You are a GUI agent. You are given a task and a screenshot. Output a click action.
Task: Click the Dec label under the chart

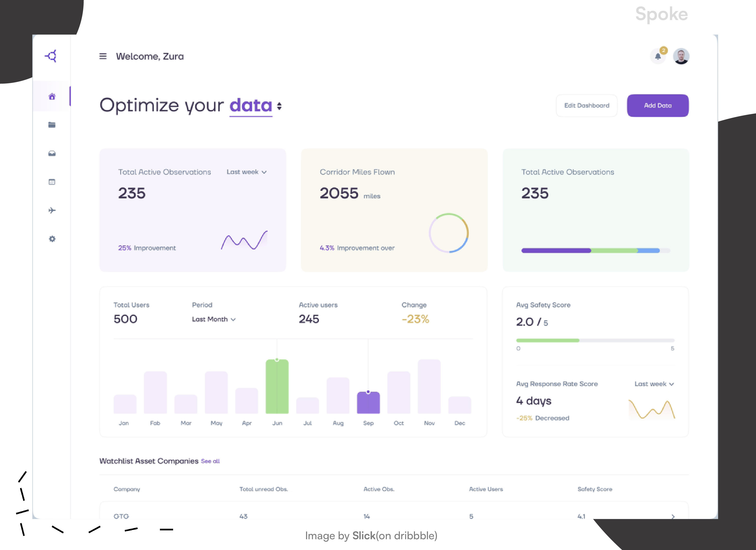click(x=460, y=423)
